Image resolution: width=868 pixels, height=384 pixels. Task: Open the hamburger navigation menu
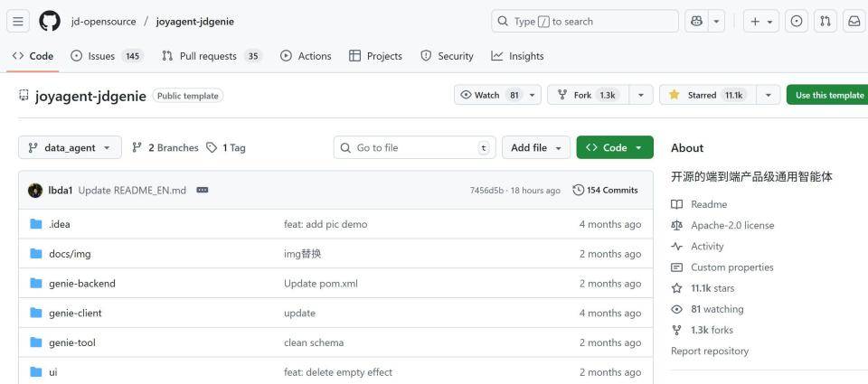click(x=20, y=22)
